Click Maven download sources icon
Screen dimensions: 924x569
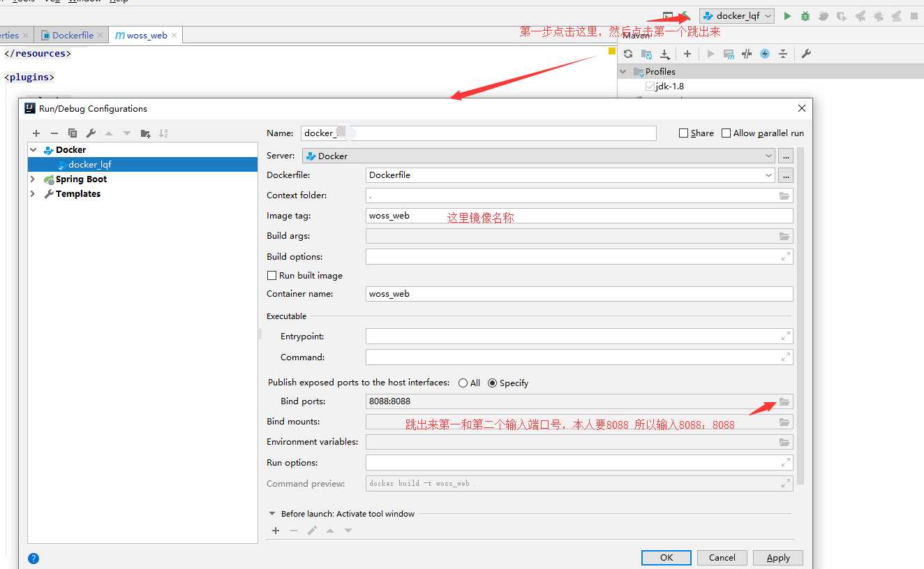pos(665,54)
